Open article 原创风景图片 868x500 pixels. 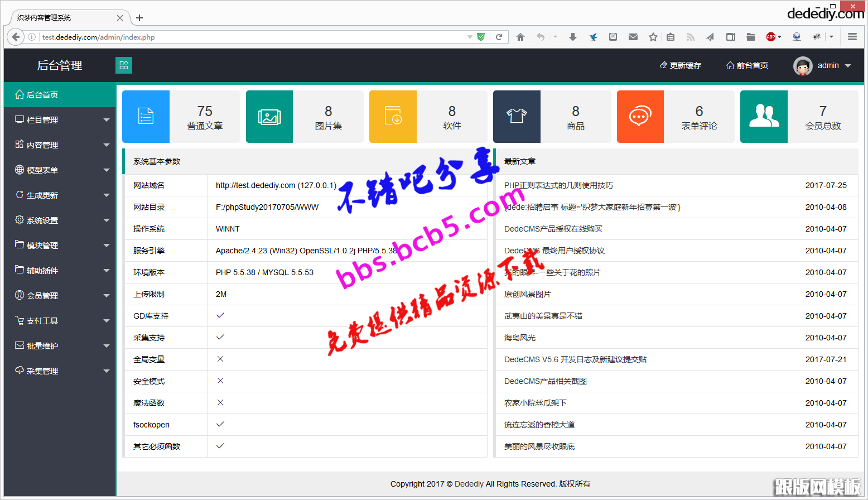528,294
